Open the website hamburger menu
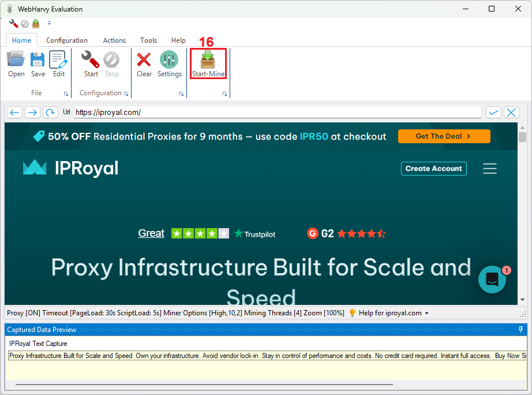The image size is (532, 395). tap(490, 169)
